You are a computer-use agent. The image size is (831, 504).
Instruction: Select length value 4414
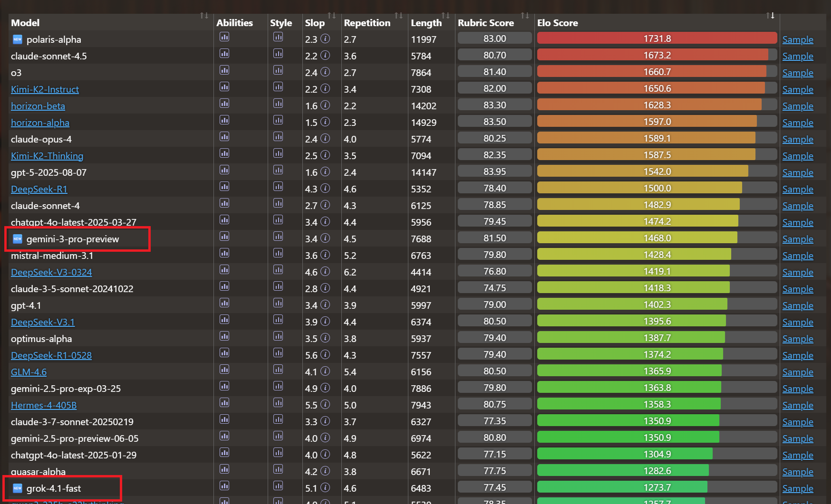[x=421, y=272]
